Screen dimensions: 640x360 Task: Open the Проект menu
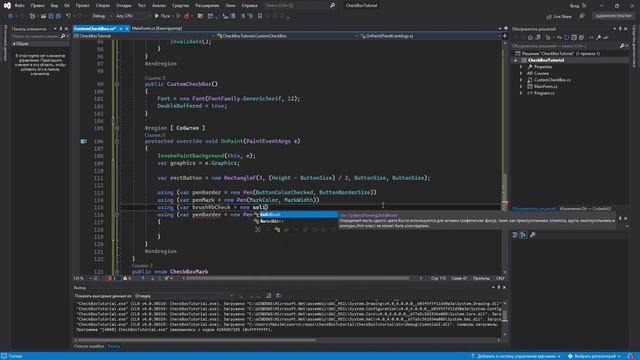coord(82,6)
